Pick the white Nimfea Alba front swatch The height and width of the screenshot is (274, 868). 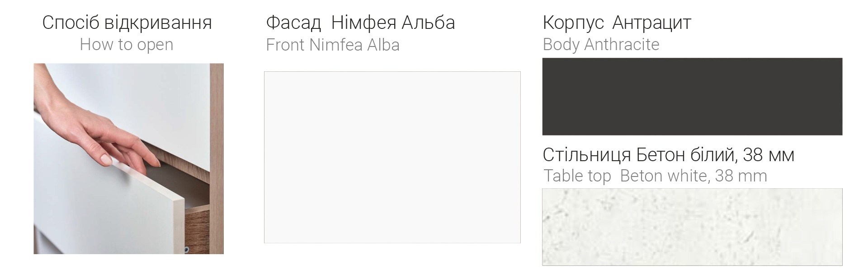click(x=392, y=157)
